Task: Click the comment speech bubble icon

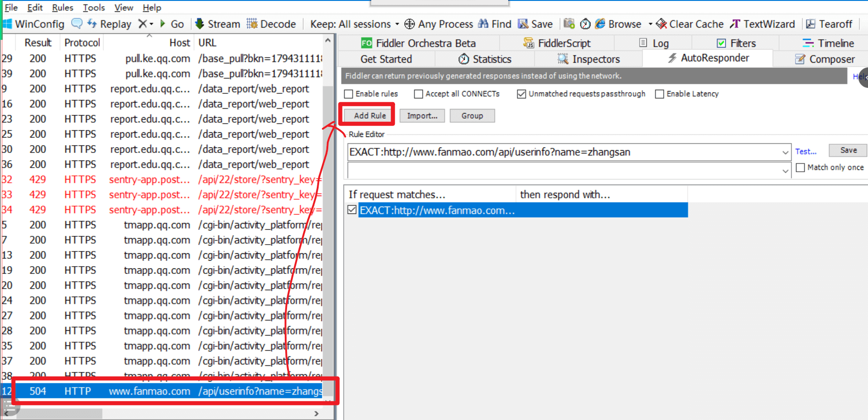Action: [x=77, y=23]
